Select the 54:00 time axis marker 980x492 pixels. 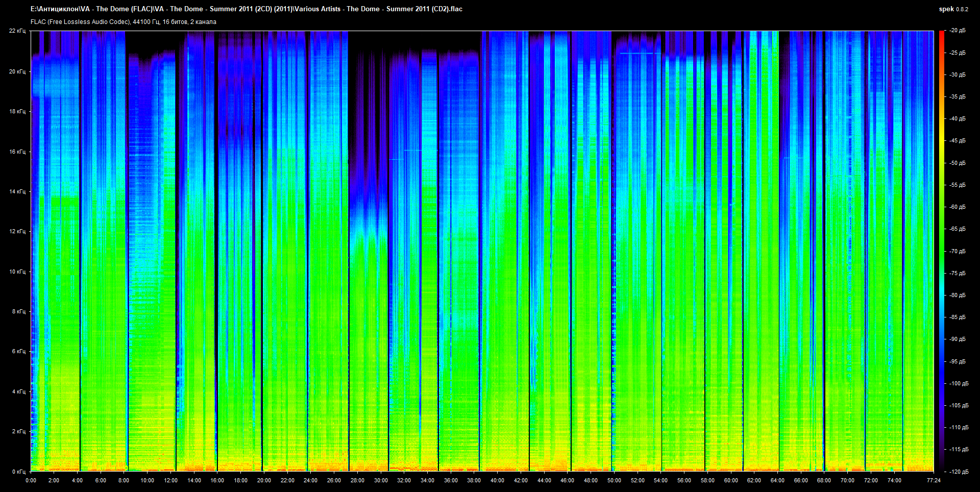(x=660, y=480)
